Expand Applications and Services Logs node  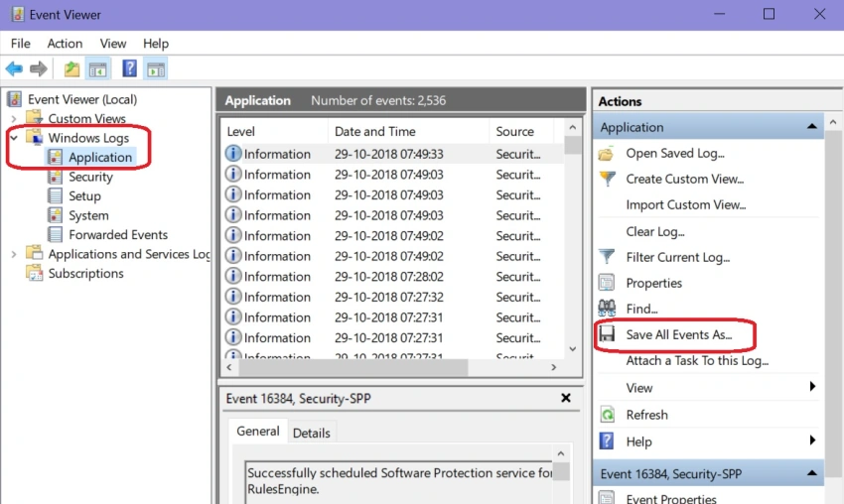coord(14,254)
